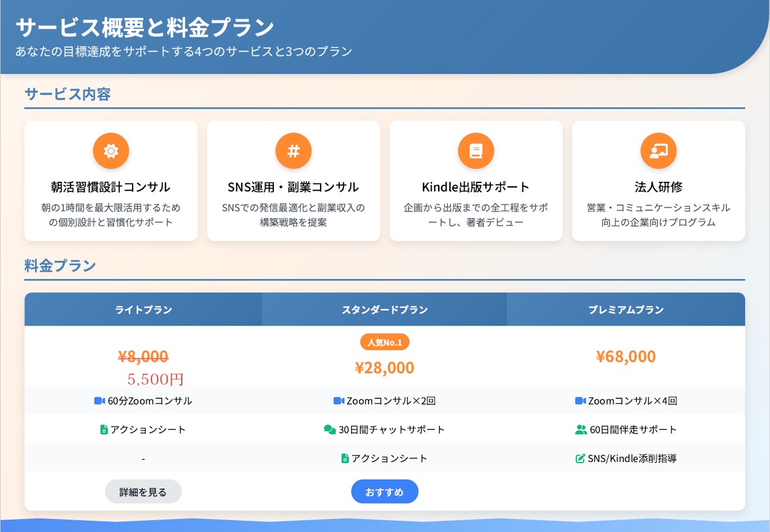Image resolution: width=770 pixels, height=532 pixels.
Task: Click the Zoomコンサル×4回 text
Action: click(633, 401)
